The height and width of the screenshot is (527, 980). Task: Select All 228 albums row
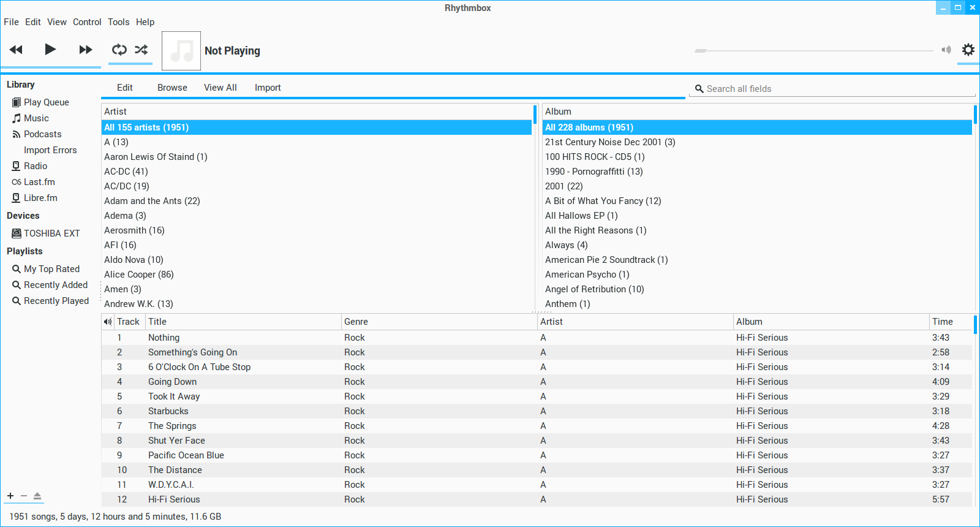tap(758, 127)
